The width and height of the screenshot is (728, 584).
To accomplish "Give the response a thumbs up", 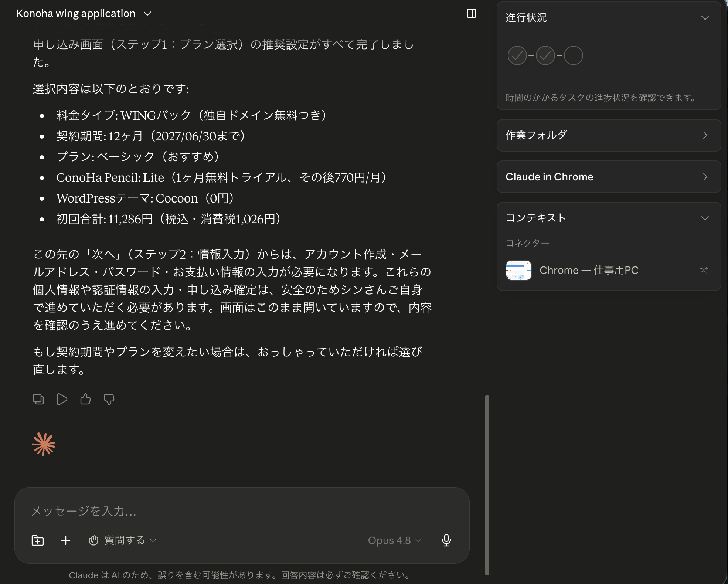I will (x=85, y=399).
